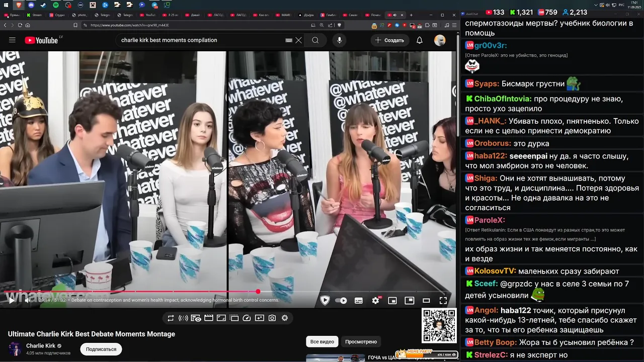Click the Betty Boop username in chat
Image resolution: width=644 pixels, height=362 pixels.
(495, 342)
